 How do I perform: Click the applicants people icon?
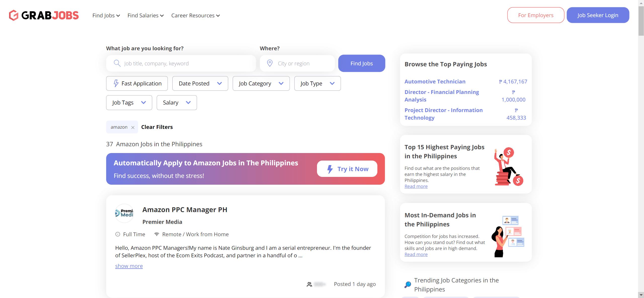pyautogui.click(x=309, y=284)
